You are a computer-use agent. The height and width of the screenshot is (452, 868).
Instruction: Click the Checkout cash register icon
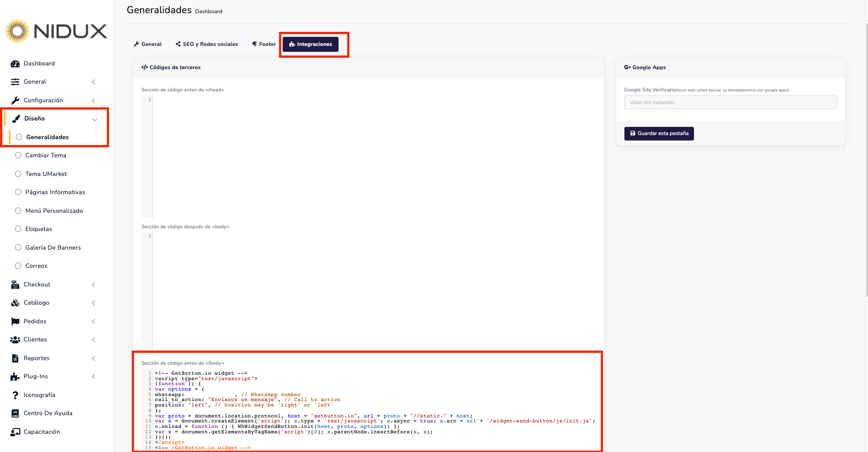(x=15, y=285)
